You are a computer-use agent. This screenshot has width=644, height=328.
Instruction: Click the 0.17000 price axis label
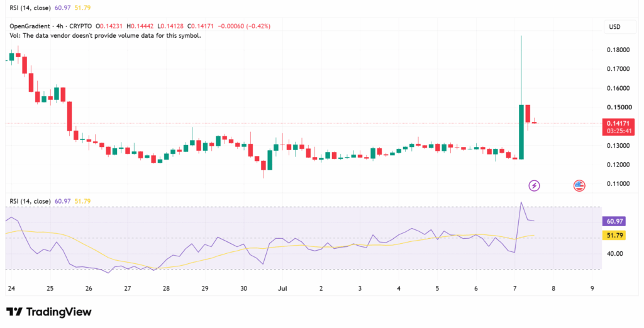point(619,69)
